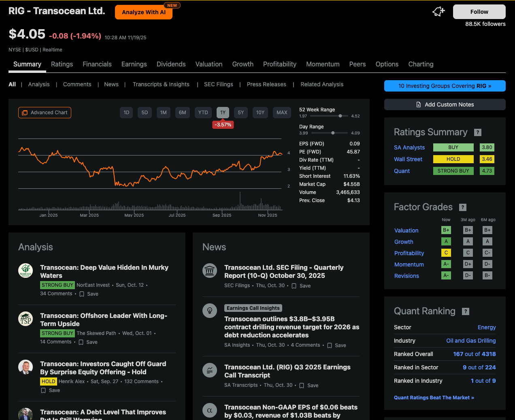Image resolution: width=515 pixels, height=420 pixels.
Task: Select the YTD chart range
Action: (x=203, y=113)
